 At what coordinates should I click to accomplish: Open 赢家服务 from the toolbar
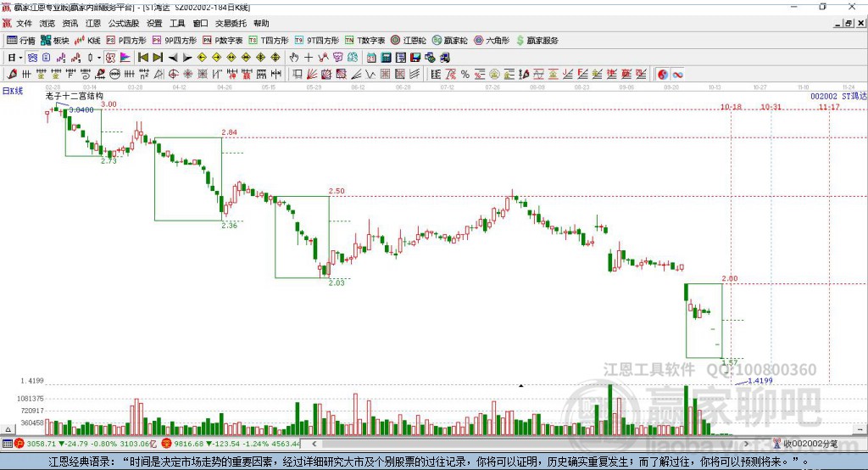[537, 41]
